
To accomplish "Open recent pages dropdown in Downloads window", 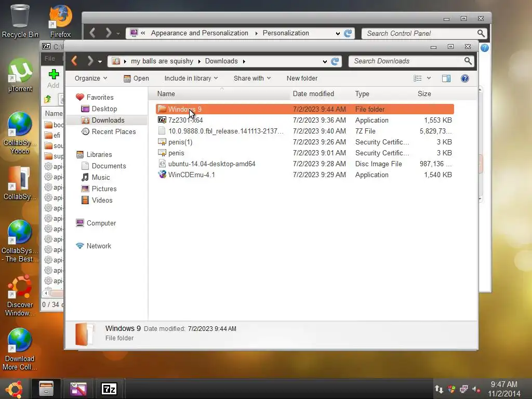I will 100,62.
